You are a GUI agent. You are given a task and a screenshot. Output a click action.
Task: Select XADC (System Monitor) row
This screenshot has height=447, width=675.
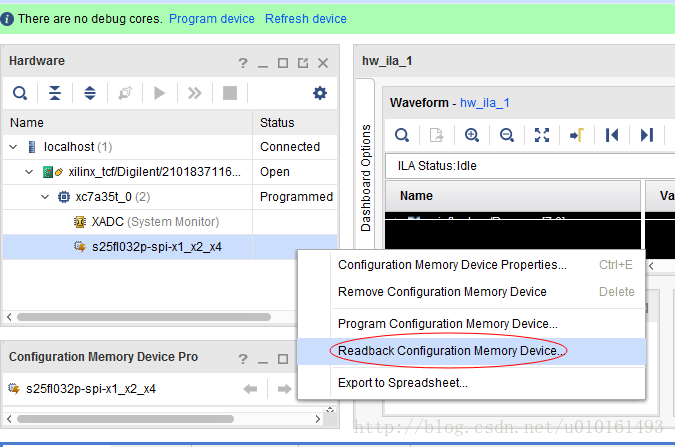point(170,222)
